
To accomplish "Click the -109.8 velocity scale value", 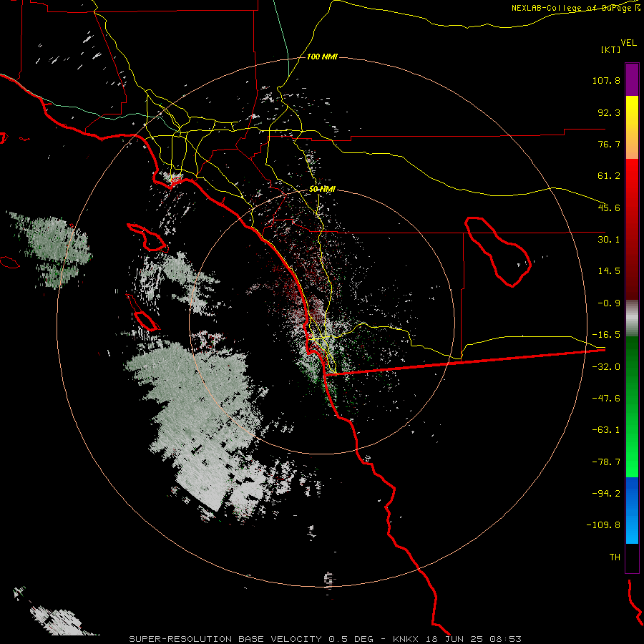I will coord(603,525).
